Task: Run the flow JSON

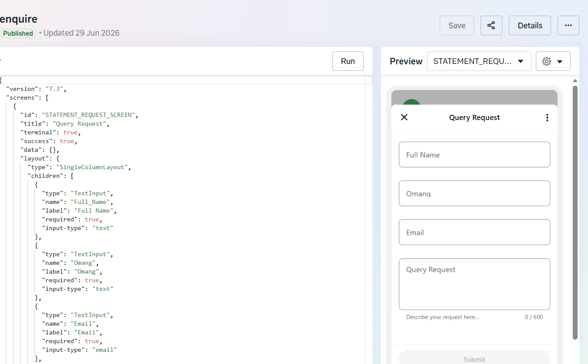Action: pyautogui.click(x=348, y=61)
